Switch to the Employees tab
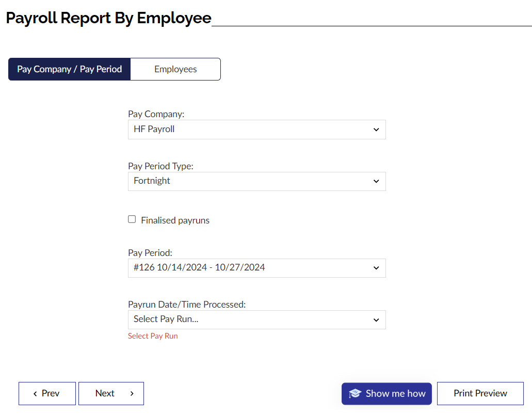This screenshot has width=532, height=416. click(x=175, y=69)
